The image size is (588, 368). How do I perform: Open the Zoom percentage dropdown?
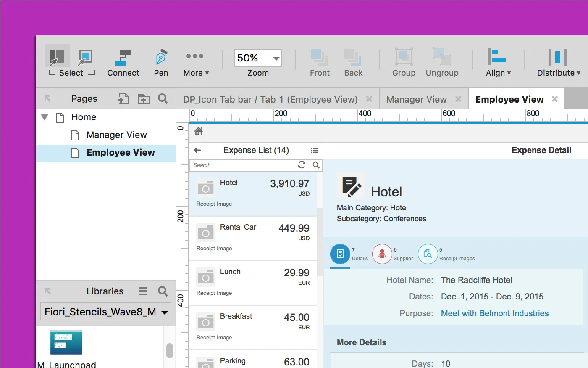coord(276,58)
